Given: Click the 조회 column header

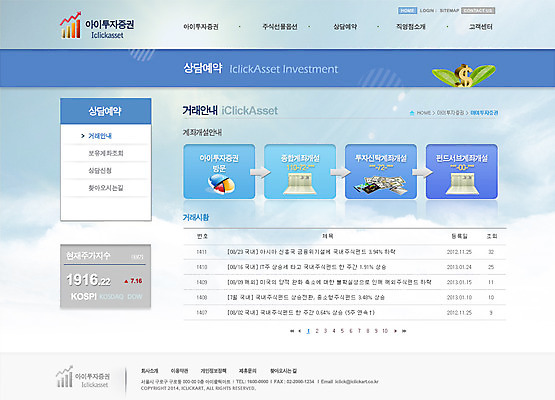Looking at the screenshot, I should click(x=492, y=236).
